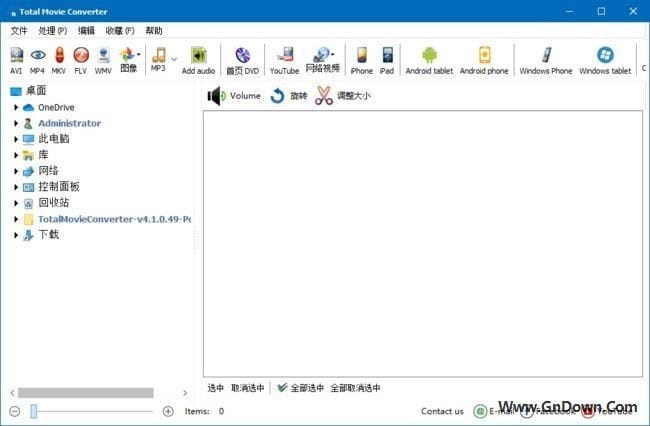Pick the Windows tablet preset
Image resolution: width=650 pixels, height=426 pixels.
point(605,61)
